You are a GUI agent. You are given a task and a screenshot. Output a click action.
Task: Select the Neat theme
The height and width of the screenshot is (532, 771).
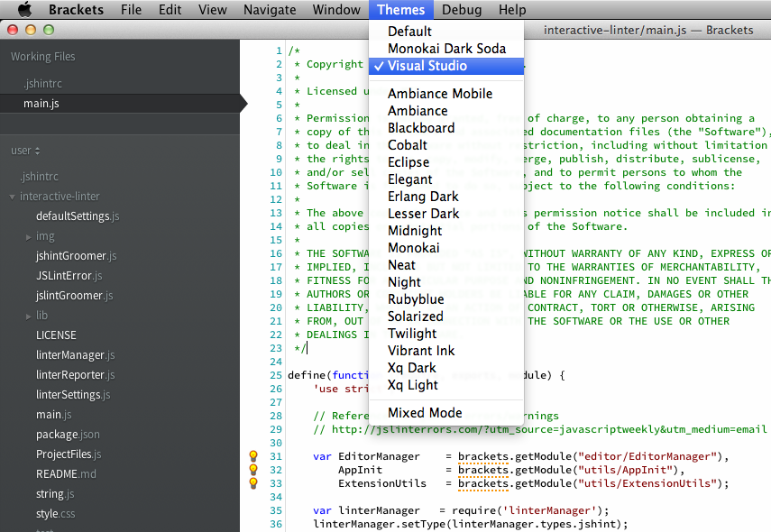coord(446,265)
